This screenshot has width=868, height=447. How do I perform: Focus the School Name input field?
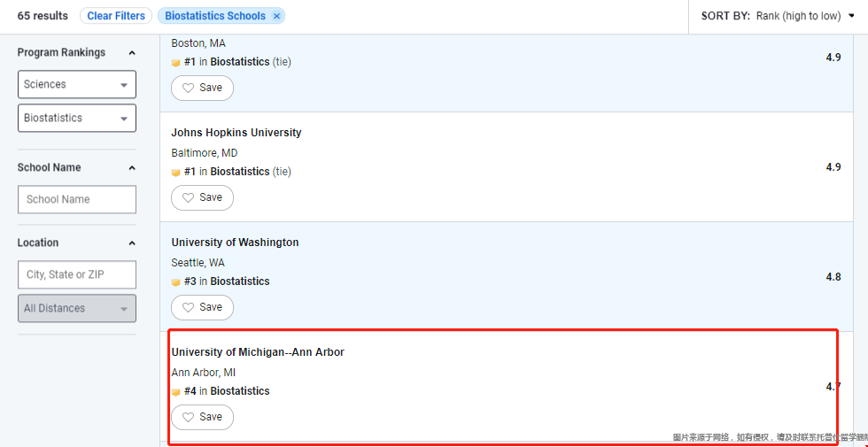[x=77, y=200]
